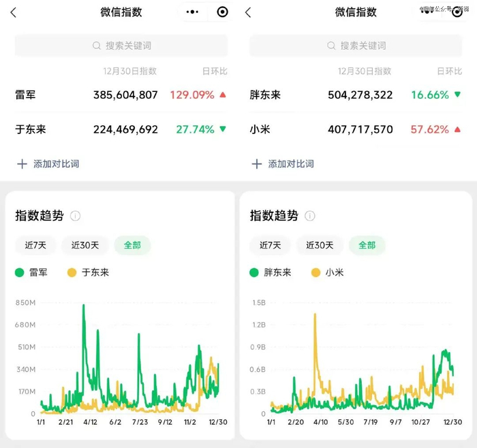Screen dimensions: 477x448
Task: Click search magnifier icon in right panel
Action: pos(331,46)
